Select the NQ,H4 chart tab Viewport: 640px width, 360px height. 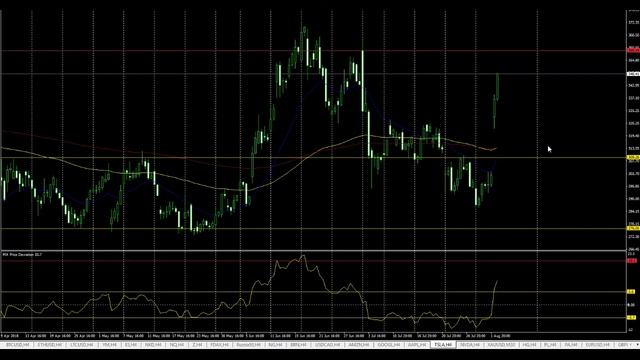(176, 345)
